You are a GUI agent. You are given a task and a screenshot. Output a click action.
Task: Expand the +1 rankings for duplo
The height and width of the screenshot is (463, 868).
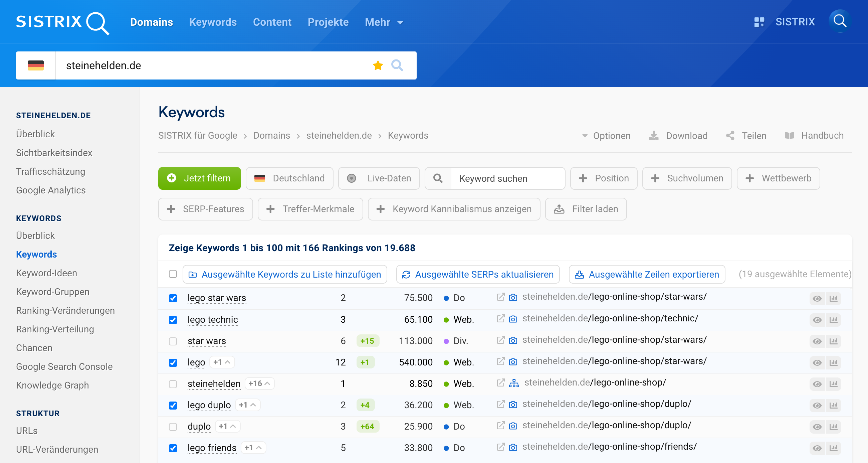click(x=227, y=426)
